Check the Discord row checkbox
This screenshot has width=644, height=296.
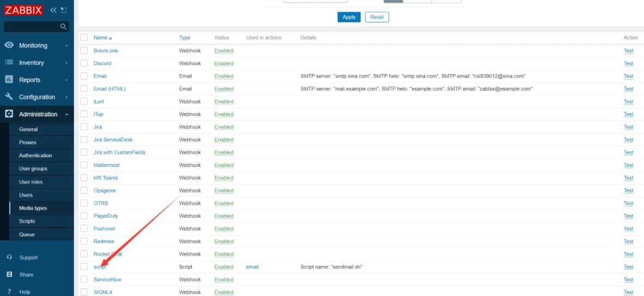click(84, 63)
